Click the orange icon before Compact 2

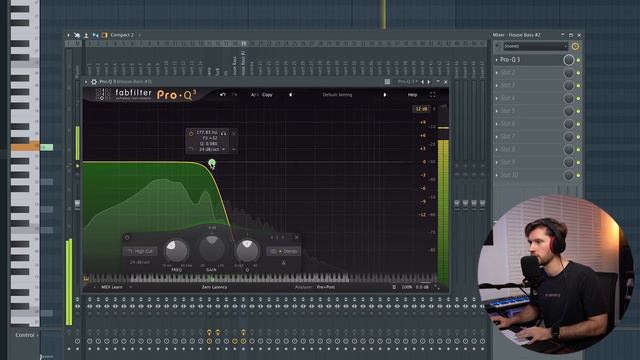(104, 35)
